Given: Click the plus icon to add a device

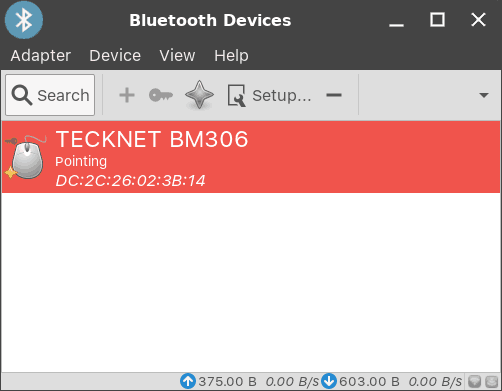Looking at the screenshot, I should tap(127, 95).
